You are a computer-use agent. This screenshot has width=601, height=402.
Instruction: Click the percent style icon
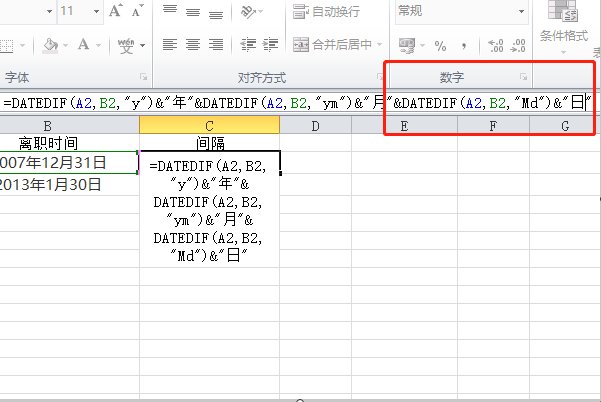(x=439, y=45)
